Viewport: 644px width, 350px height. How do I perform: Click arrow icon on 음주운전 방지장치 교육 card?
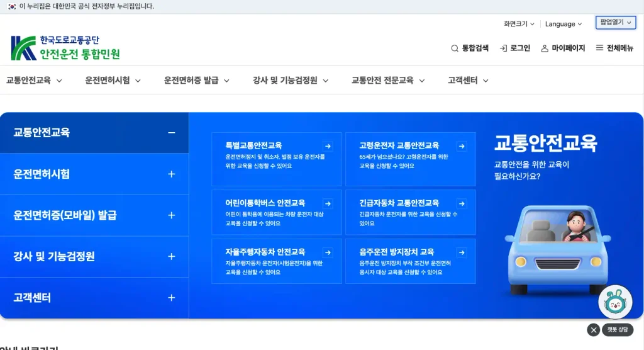462,252
